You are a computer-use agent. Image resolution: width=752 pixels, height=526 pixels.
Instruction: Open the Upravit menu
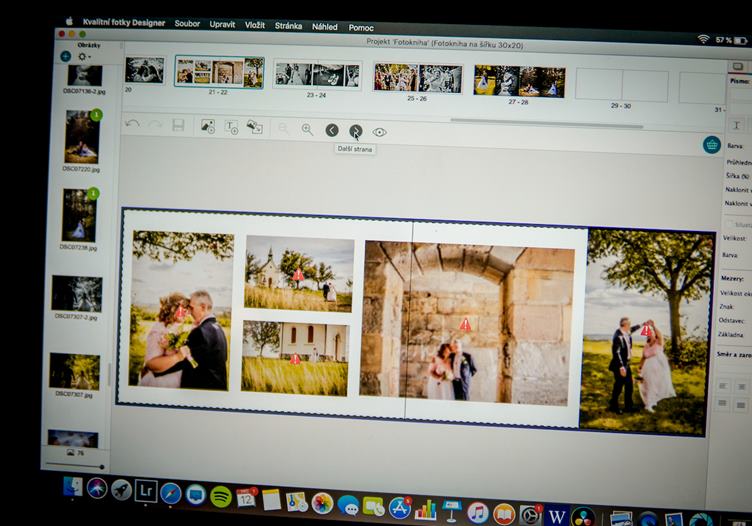point(222,24)
